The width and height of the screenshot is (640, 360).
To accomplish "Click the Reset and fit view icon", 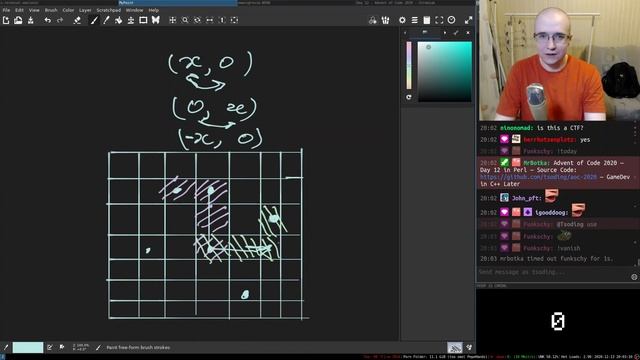I will pos(234,20).
